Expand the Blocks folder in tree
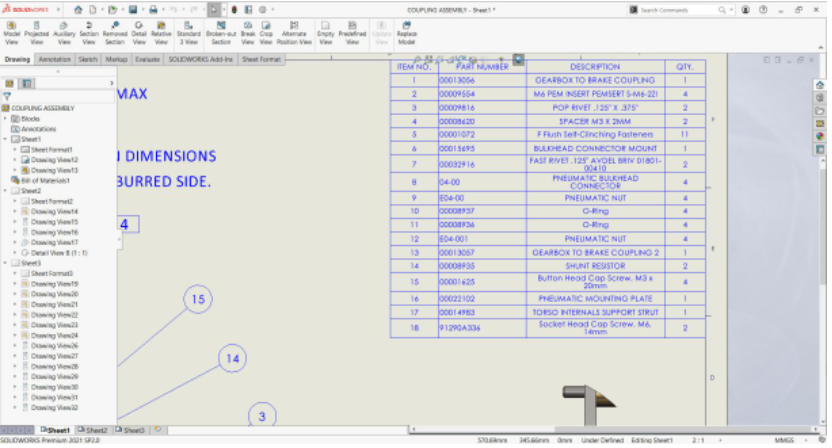Screen dimensions: 832x448 click(x=5, y=119)
